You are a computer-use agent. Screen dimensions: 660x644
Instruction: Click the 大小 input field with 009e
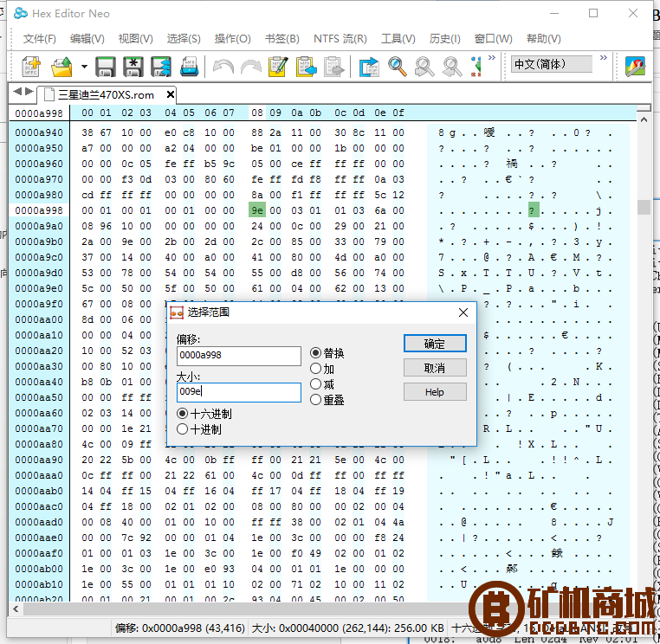click(239, 392)
